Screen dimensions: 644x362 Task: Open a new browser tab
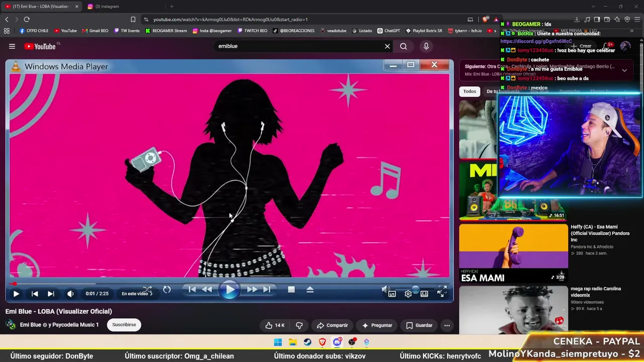(x=172, y=7)
